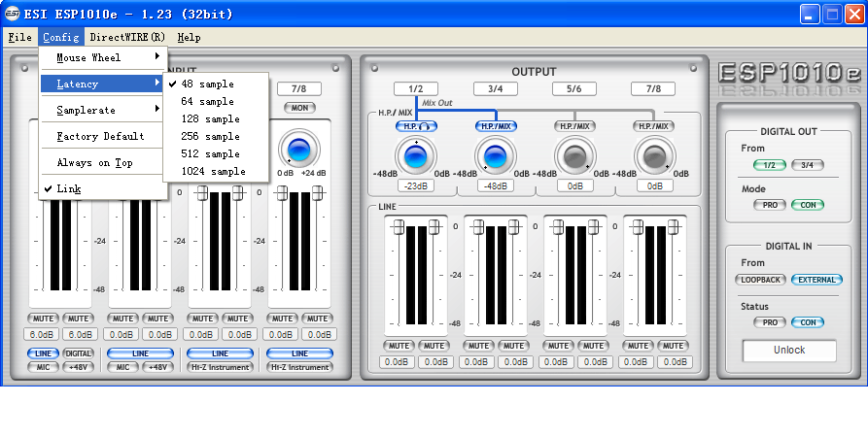
Task: Set latency to 128 sample
Action: point(216,118)
